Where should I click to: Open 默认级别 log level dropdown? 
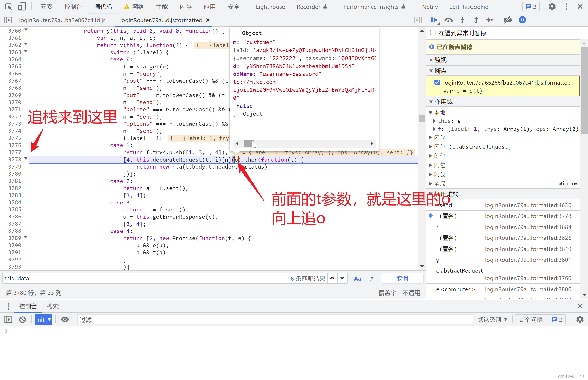(492, 319)
